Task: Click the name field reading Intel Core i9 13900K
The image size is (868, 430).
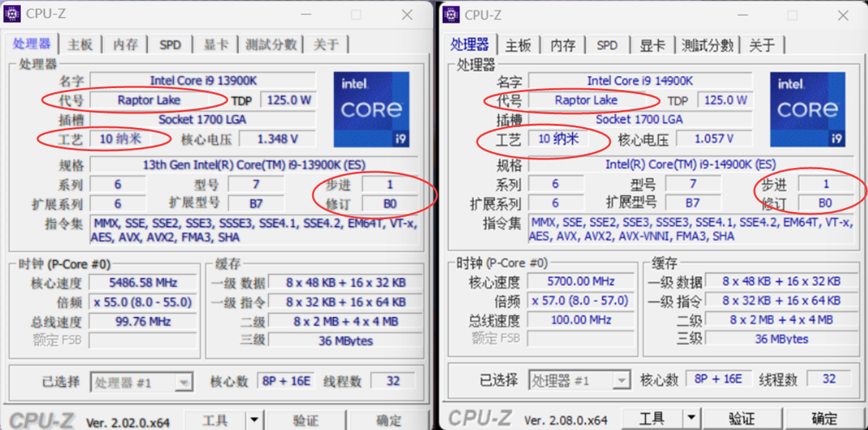Action: (203, 80)
